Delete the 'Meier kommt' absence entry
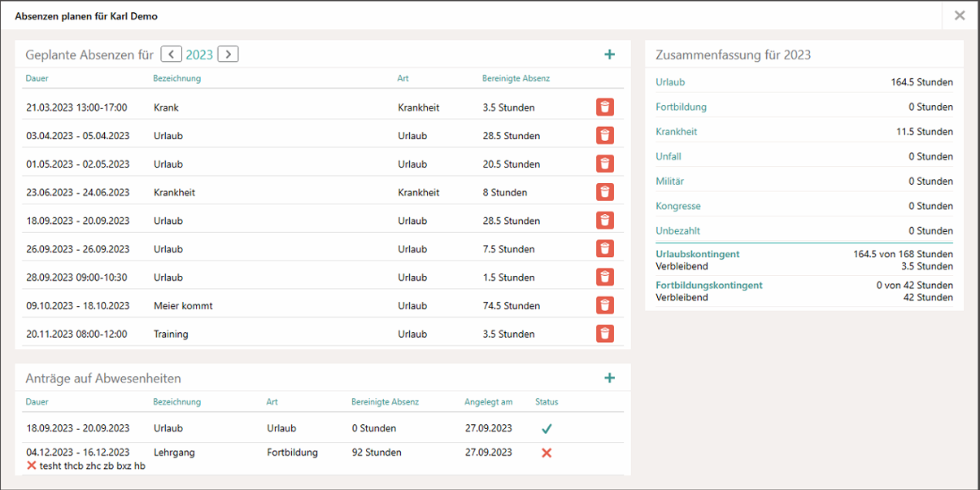Viewport: 980px width, 490px height. coord(604,305)
